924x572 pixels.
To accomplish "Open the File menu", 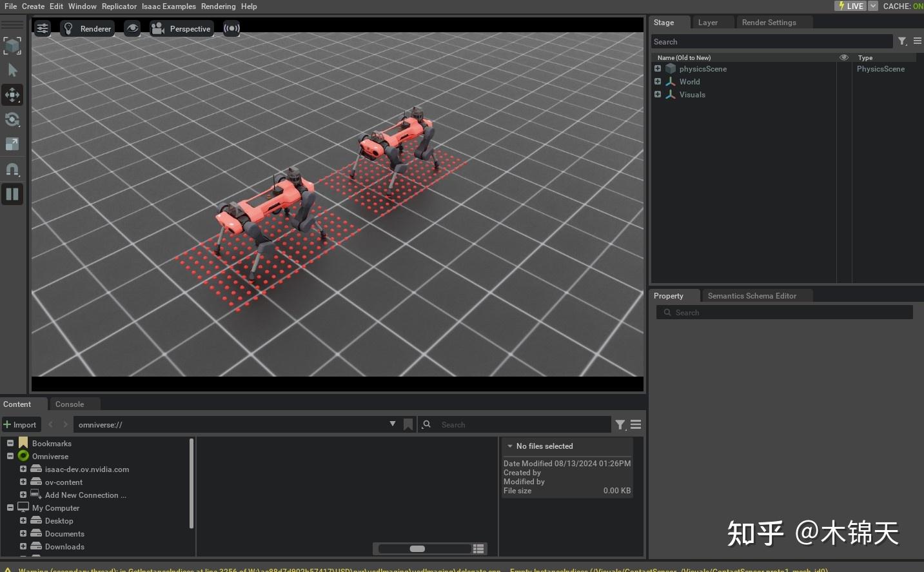I will [10, 6].
